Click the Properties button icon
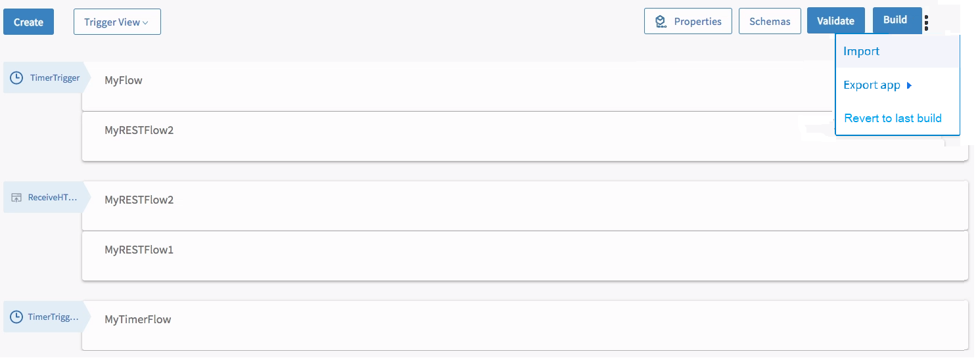This screenshot has height=358, width=980. (x=661, y=22)
